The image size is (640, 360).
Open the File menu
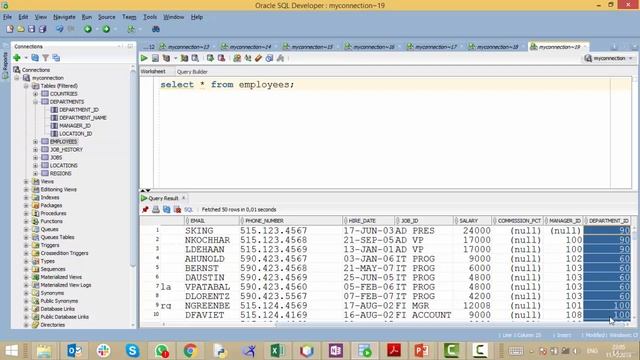(7, 17)
